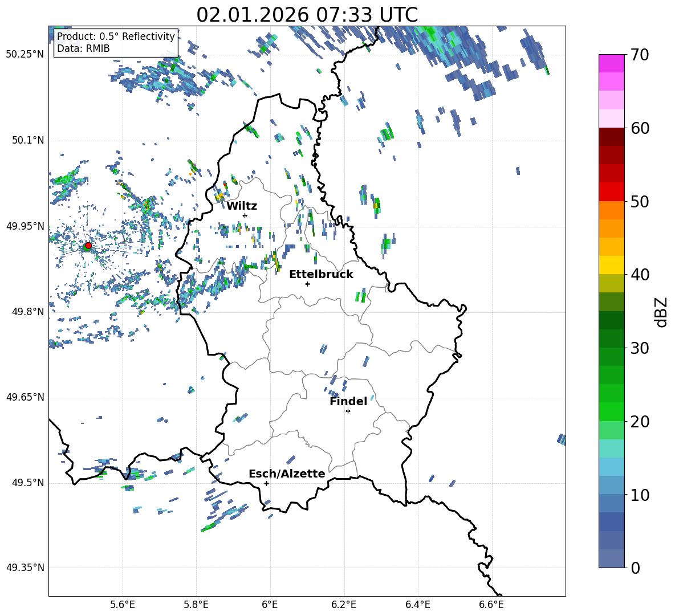Screen dimensions: 675x616
Task: Click the 'Data: RMIB' legend line
Action: 83,48
